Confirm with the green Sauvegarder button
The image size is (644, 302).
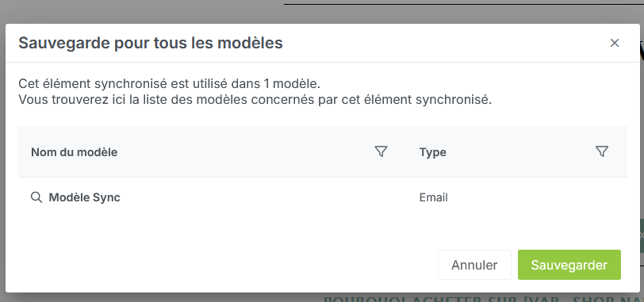click(569, 265)
